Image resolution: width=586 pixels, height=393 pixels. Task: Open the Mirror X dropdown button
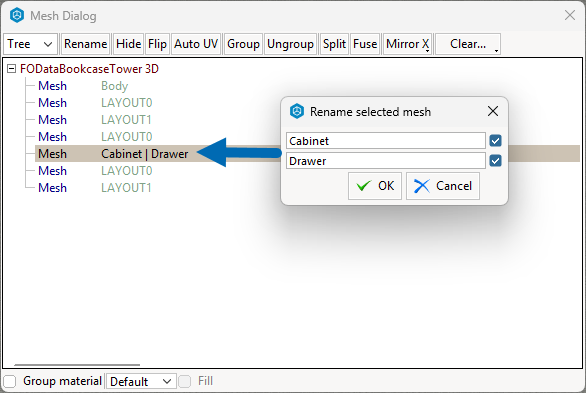coord(407,44)
